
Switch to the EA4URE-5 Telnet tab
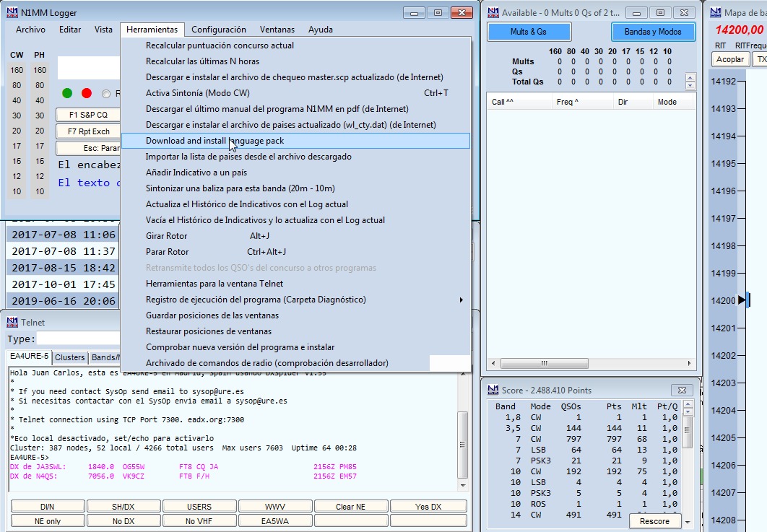tap(30, 357)
